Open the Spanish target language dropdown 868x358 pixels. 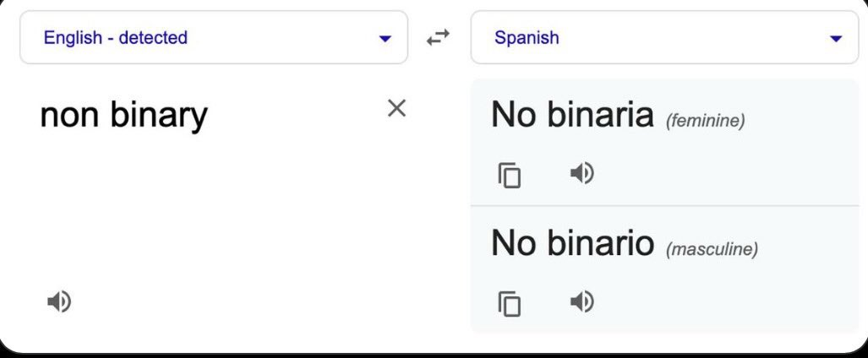click(663, 37)
